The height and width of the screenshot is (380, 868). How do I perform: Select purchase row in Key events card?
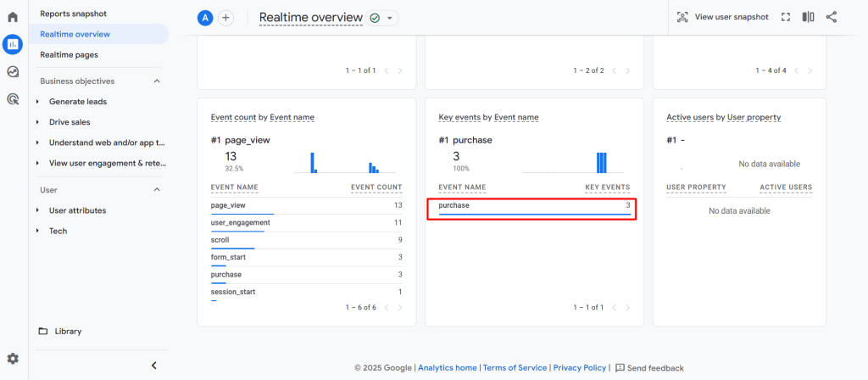pos(534,206)
